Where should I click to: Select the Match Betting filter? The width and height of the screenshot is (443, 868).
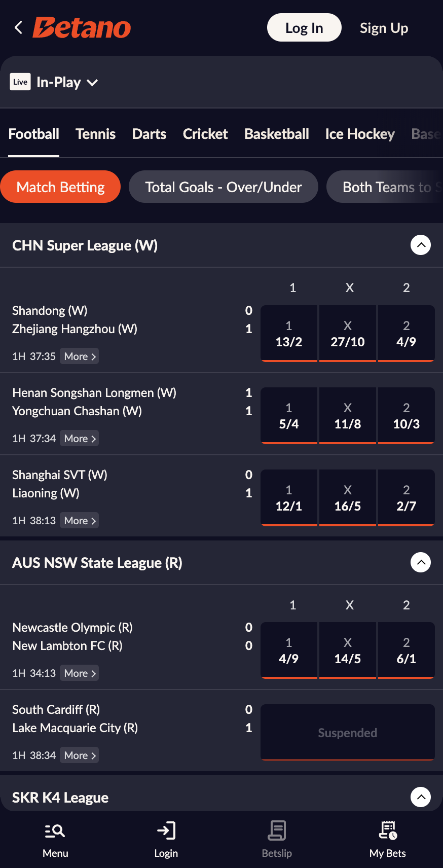(60, 187)
